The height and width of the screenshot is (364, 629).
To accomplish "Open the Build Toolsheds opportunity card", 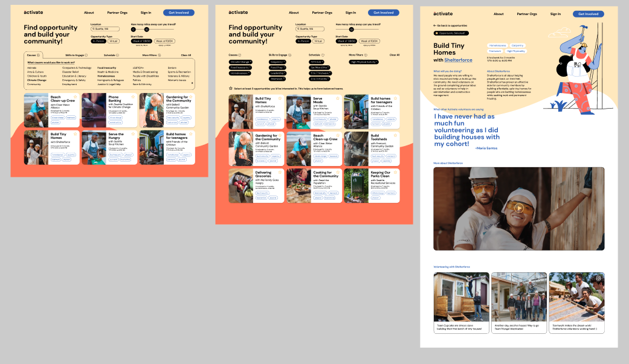I will coord(372,148).
